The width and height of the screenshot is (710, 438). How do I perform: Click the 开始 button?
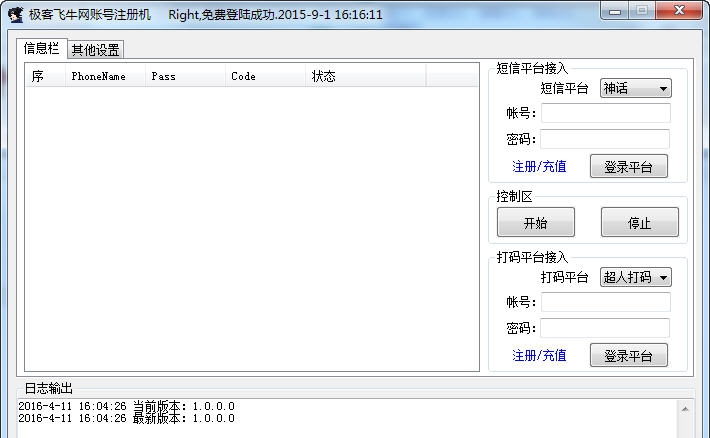pyautogui.click(x=536, y=222)
